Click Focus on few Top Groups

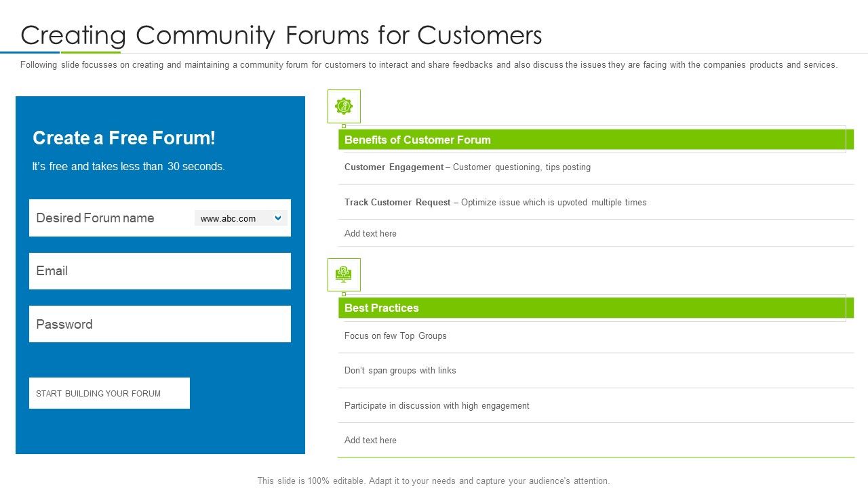(x=395, y=335)
